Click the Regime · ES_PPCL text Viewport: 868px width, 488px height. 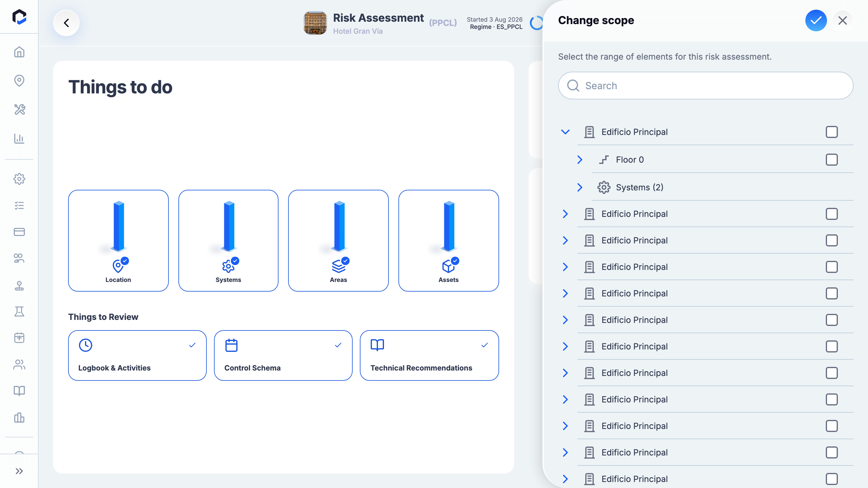(x=496, y=27)
